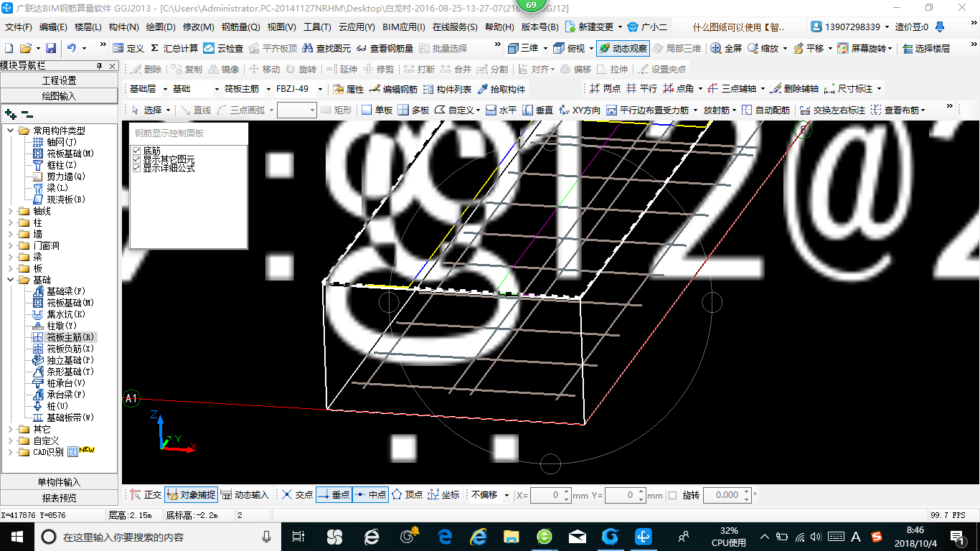Click the Undo arrow icon
Screen dimensions: 980x551
click(x=72, y=48)
